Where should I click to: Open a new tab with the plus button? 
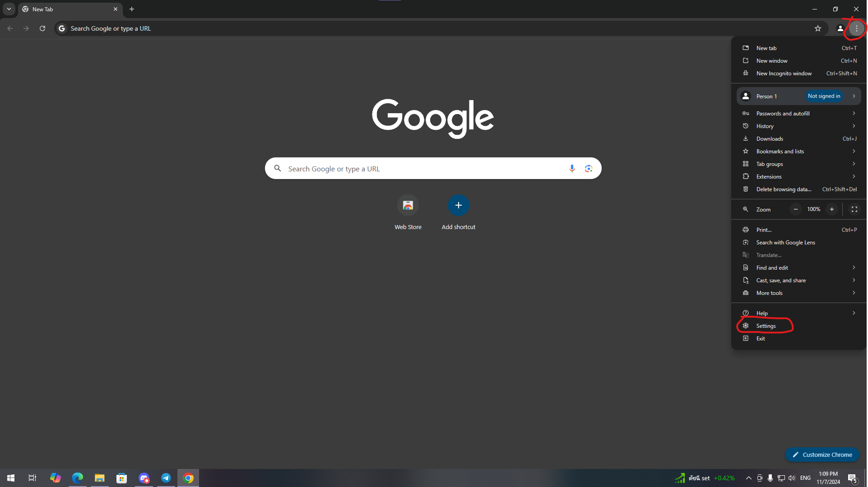(132, 9)
